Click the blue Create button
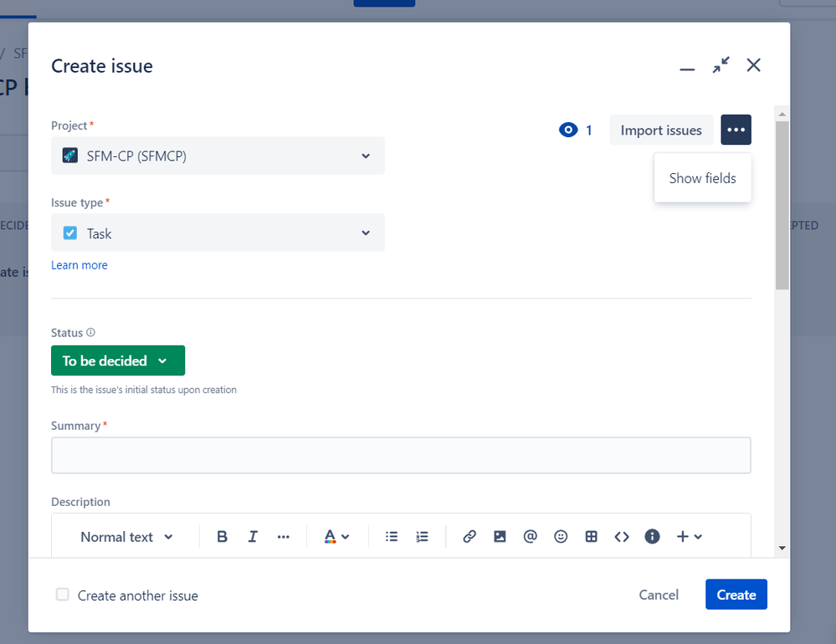The image size is (836, 644). coord(736,595)
